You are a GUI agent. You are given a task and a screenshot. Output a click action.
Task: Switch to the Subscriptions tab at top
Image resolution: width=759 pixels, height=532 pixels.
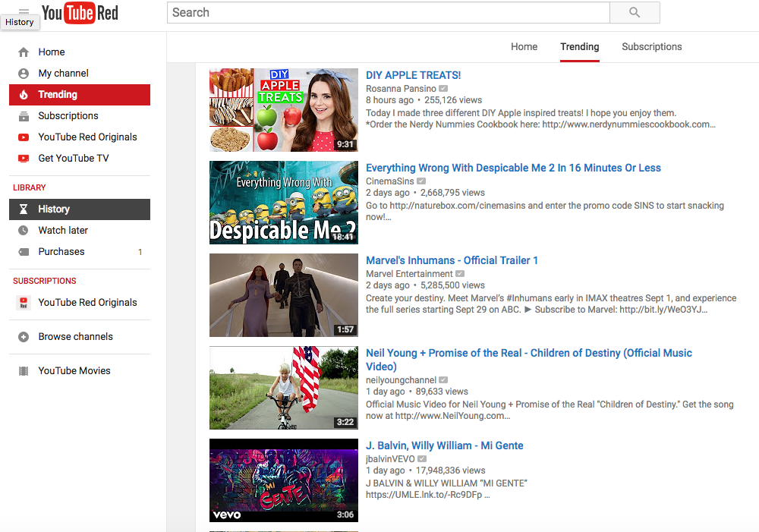(651, 46)
